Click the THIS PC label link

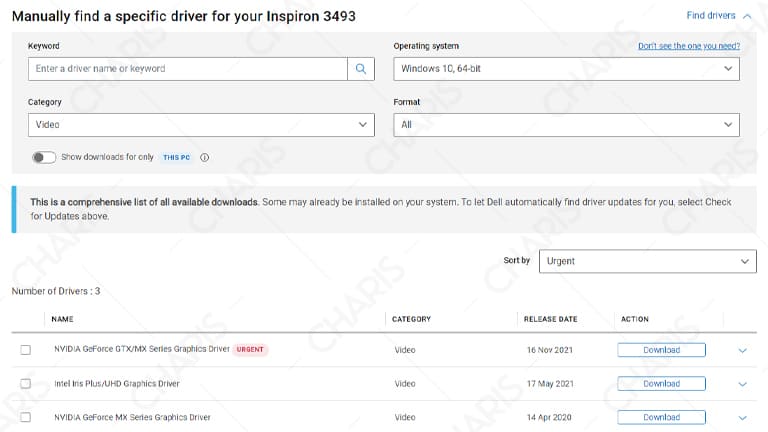pyautogui.click(x=176, y=157)
